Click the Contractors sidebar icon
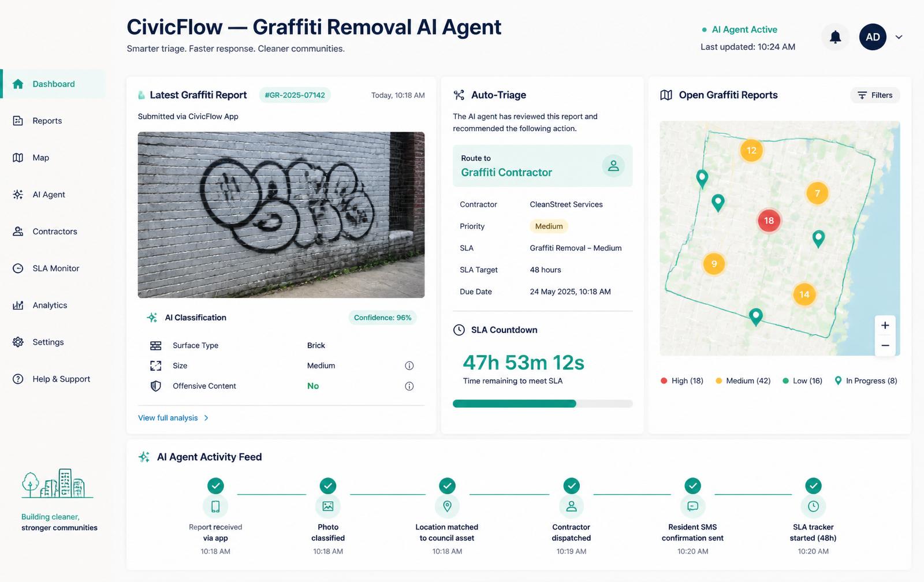This screenshot has width=924, height=582. tap(18, 232)
